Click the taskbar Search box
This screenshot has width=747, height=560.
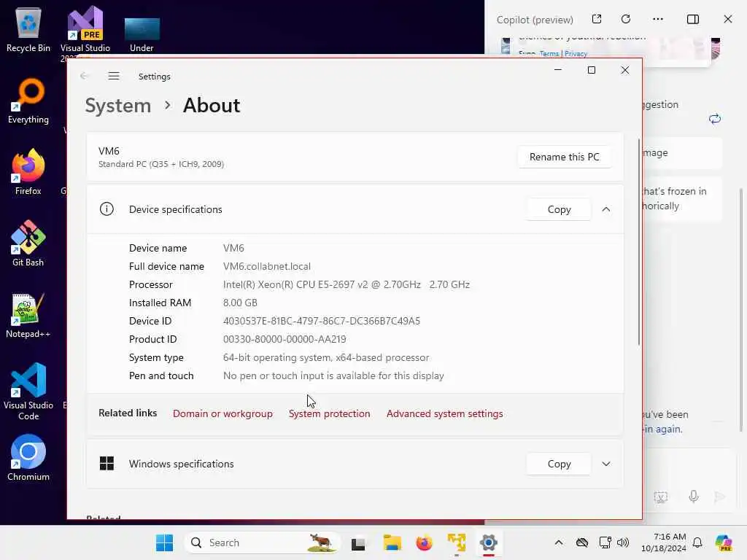(262, 542)
